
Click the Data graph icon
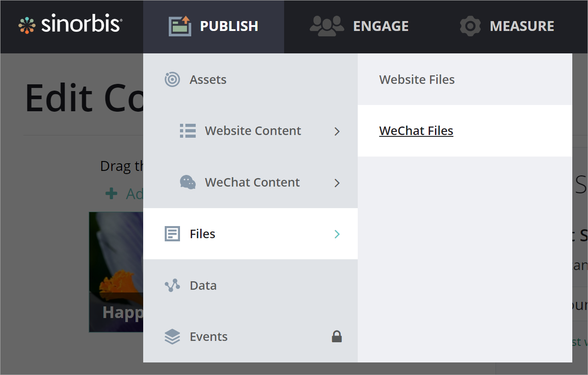click(x=172, y=285)
